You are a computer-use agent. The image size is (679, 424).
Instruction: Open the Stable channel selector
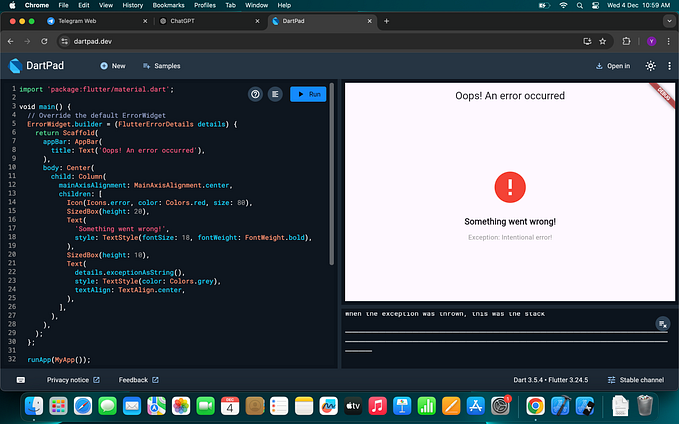tap(636, 380)
